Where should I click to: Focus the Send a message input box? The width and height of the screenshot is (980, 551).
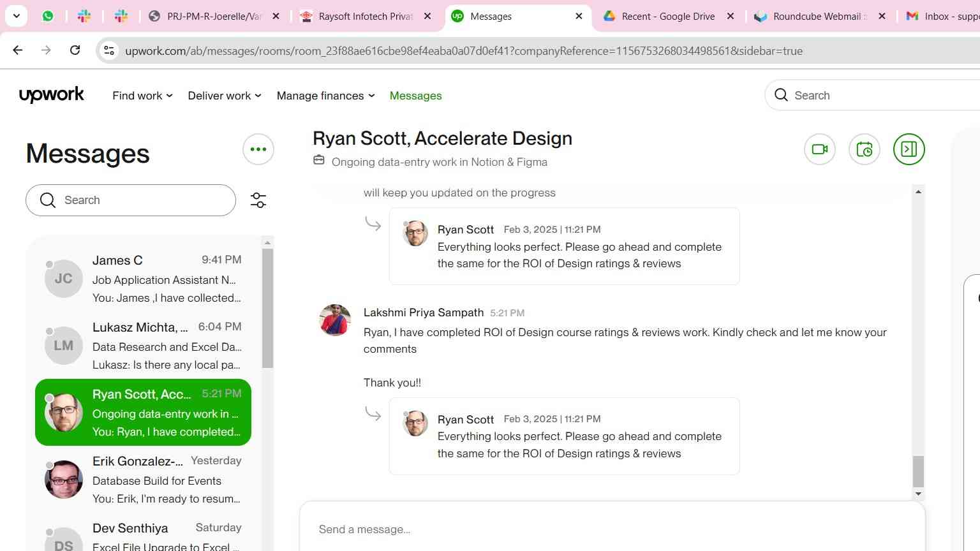pyautogui.click(x=612, y=529)
